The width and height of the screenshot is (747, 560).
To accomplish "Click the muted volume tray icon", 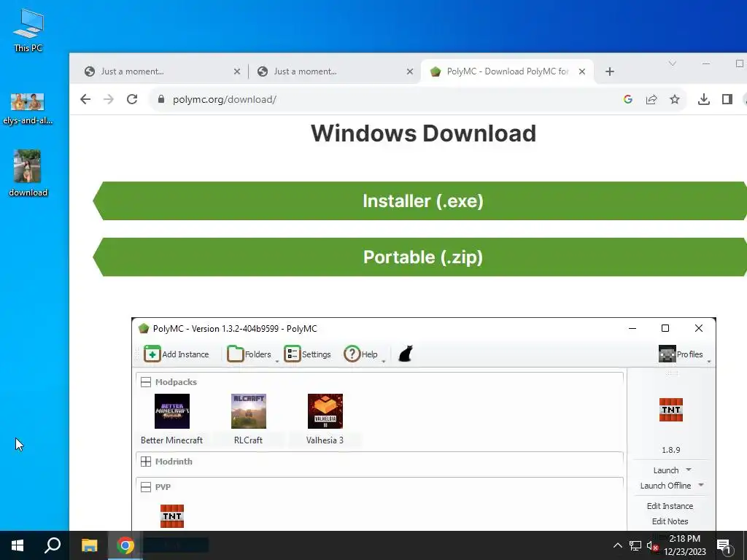I will (651, 545).
